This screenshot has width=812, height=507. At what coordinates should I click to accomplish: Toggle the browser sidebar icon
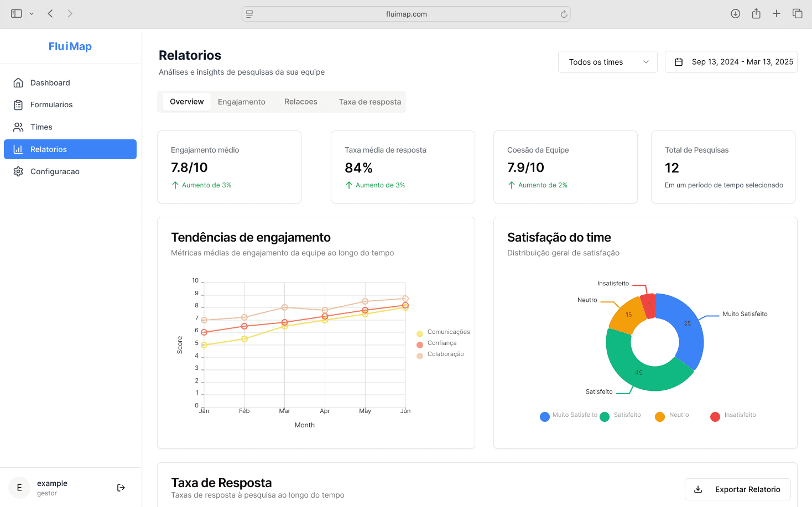coord(17,14)
